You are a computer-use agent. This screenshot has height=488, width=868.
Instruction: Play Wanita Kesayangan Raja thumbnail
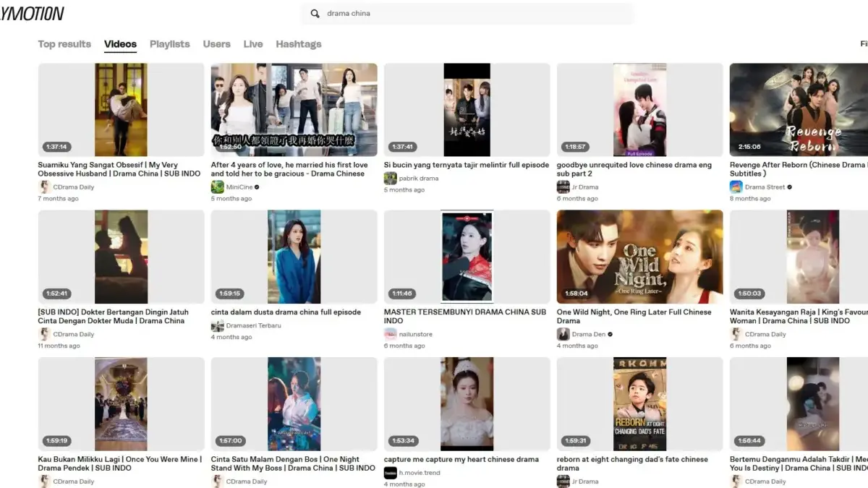(799, 257)
